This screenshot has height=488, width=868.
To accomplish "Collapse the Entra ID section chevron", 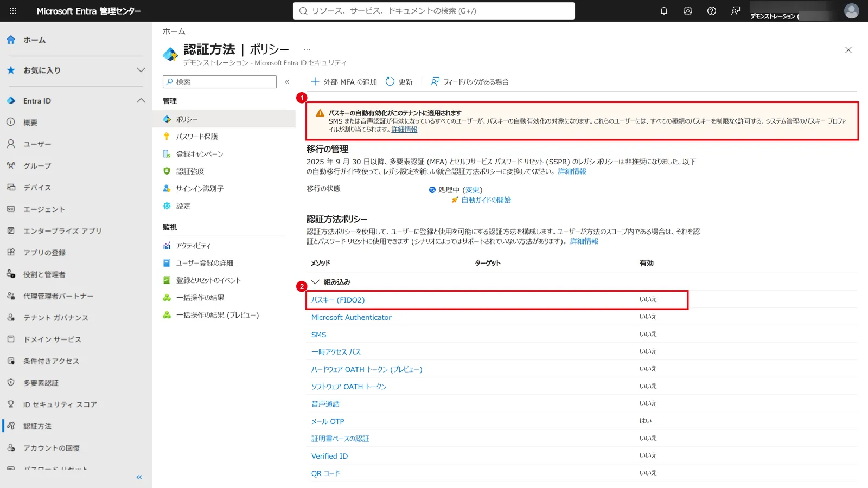I will click(x=141, y=100).
